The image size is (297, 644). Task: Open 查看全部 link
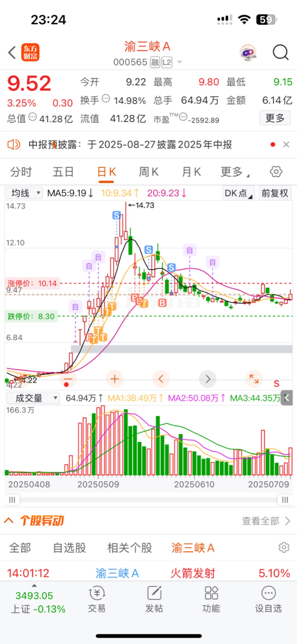coord(266,521)
